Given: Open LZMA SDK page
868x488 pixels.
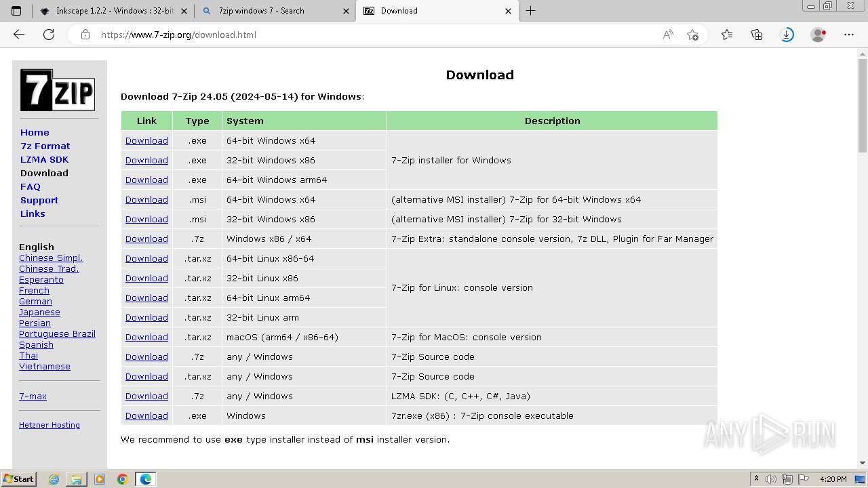Looking at the screenshot, I should tap(44, 159).
